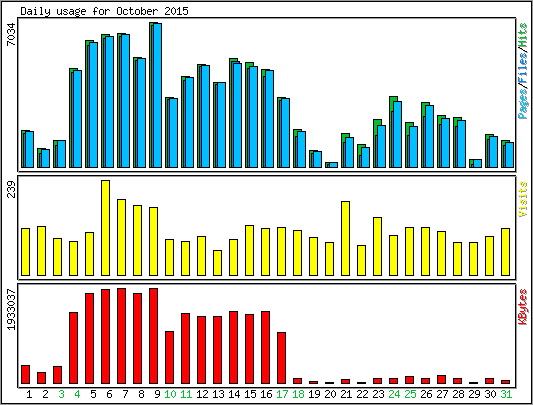
Task: Click the 7034 axis maximum label
Action: tap(11, 34)
